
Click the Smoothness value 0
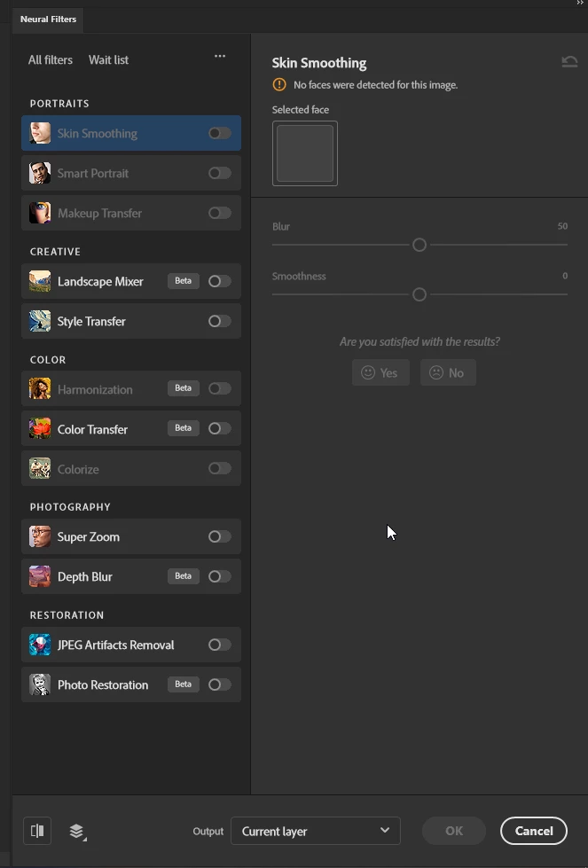565,276
